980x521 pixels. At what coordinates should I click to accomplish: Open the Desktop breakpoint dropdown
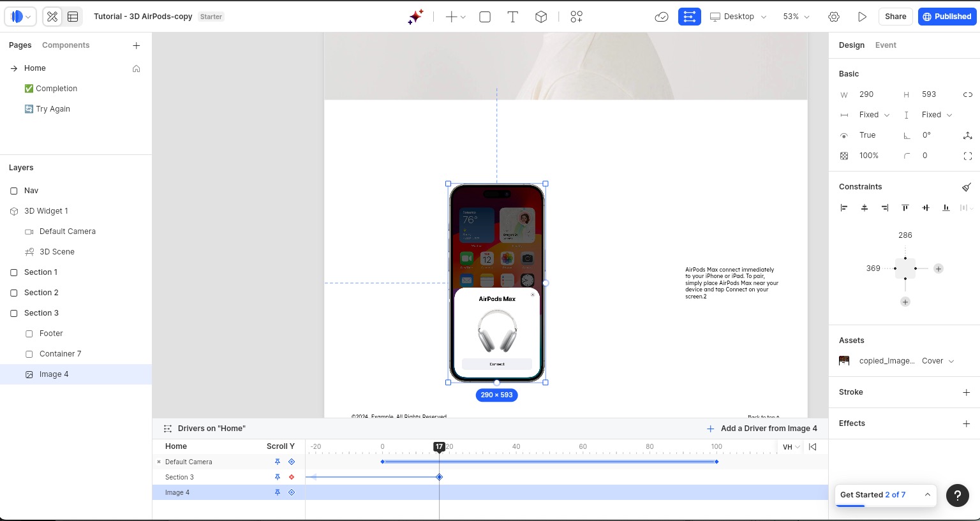[x=738, y=17]
